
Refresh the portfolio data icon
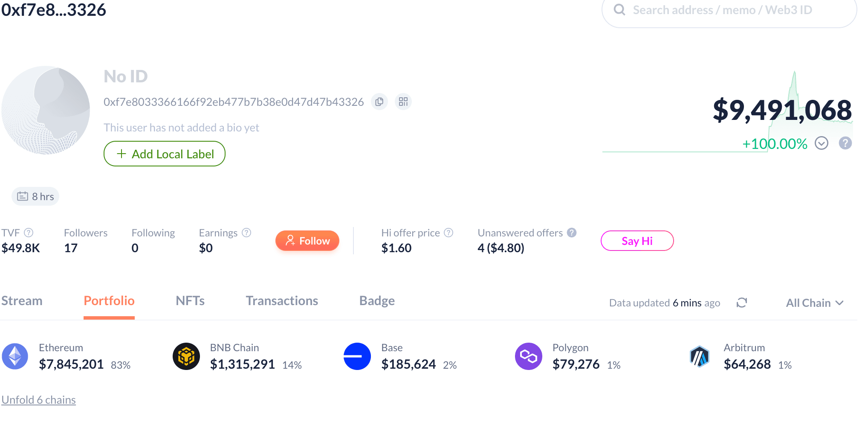(x=742, y=303)
